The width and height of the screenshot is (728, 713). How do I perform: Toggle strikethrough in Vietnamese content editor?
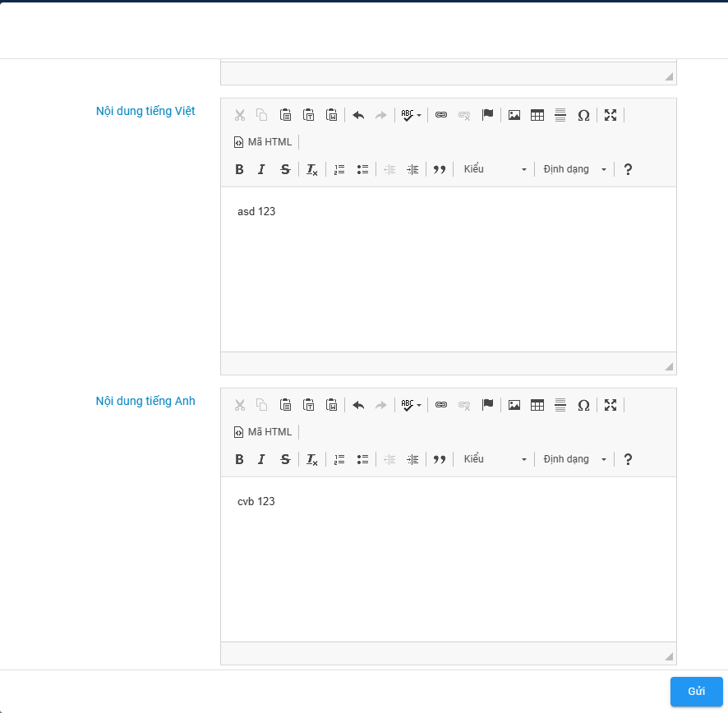[285, 169]
